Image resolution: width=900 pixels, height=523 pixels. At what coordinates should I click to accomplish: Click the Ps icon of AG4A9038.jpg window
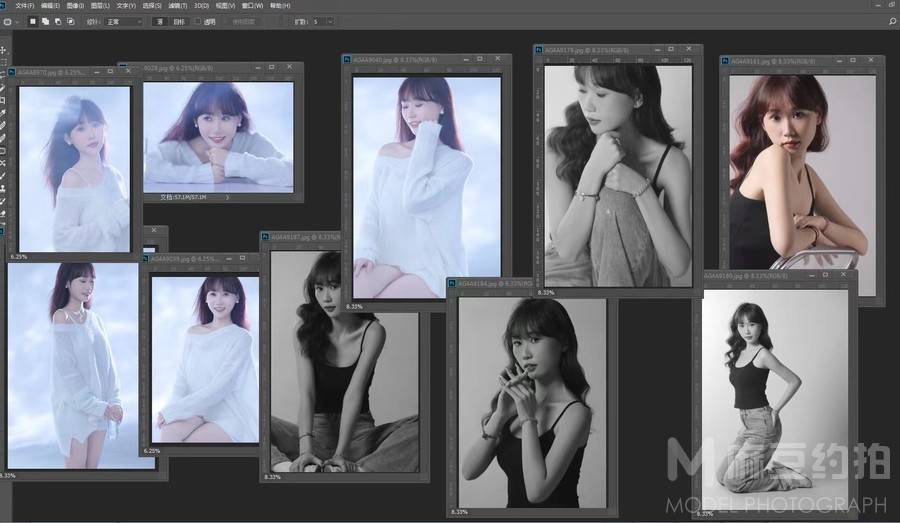[x=146, y=259]
